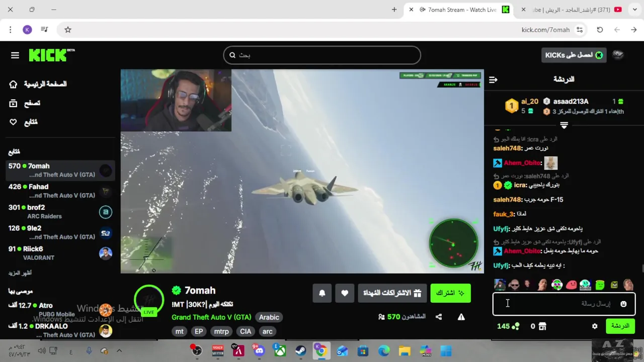Click the 145 KICKs balance icon
Screen dimensions: 644x362
click(515, 326)
